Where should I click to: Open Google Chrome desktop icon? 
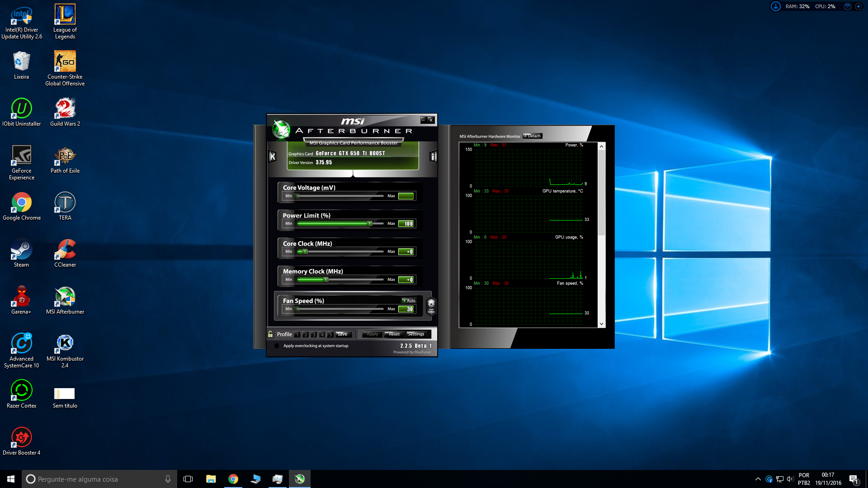click(21, 206)
